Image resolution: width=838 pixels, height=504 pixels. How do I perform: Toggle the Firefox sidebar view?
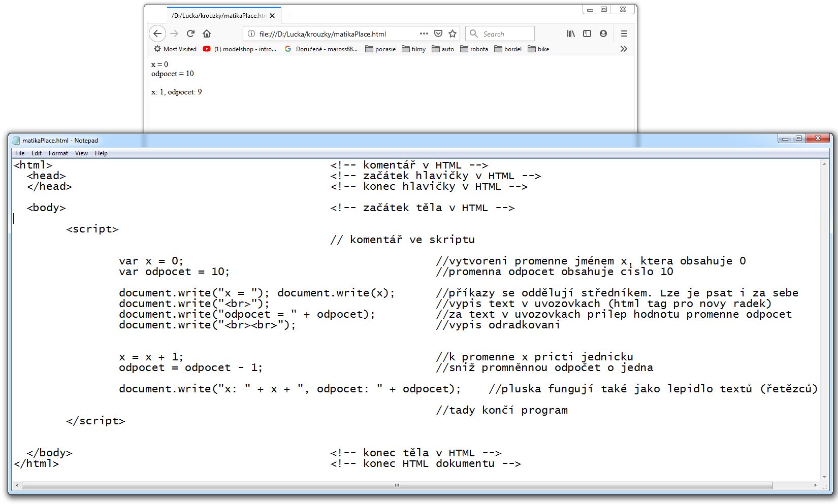tap(587, 33)
